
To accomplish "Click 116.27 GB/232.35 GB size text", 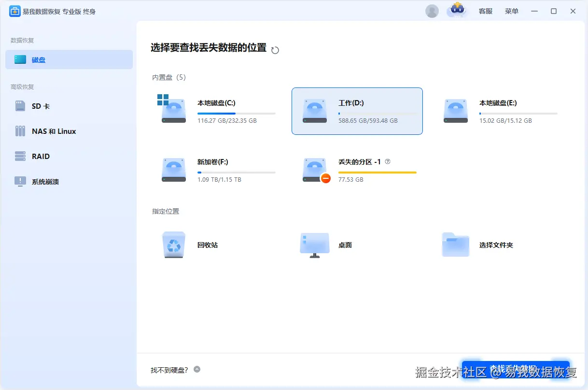I will click(x=227, y=120).
